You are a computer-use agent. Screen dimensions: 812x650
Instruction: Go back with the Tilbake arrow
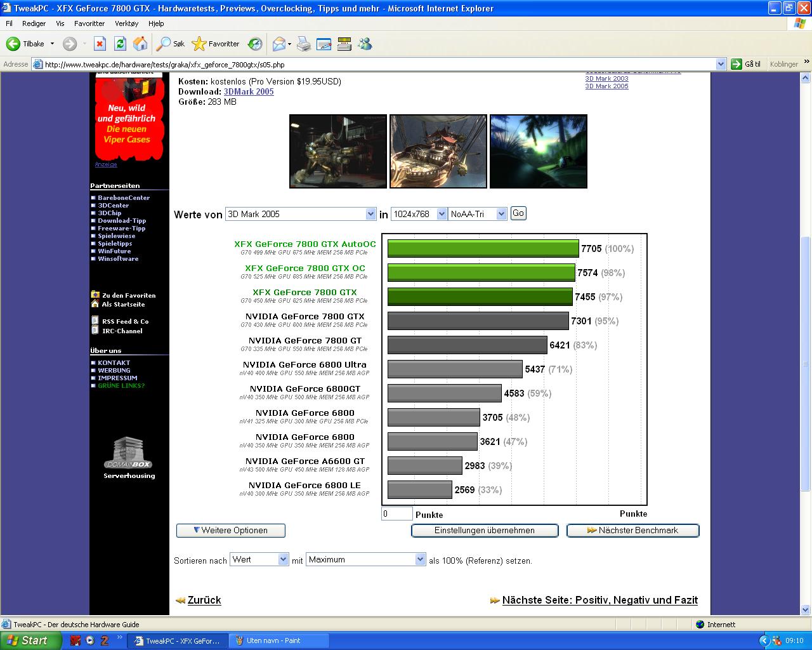25,44
